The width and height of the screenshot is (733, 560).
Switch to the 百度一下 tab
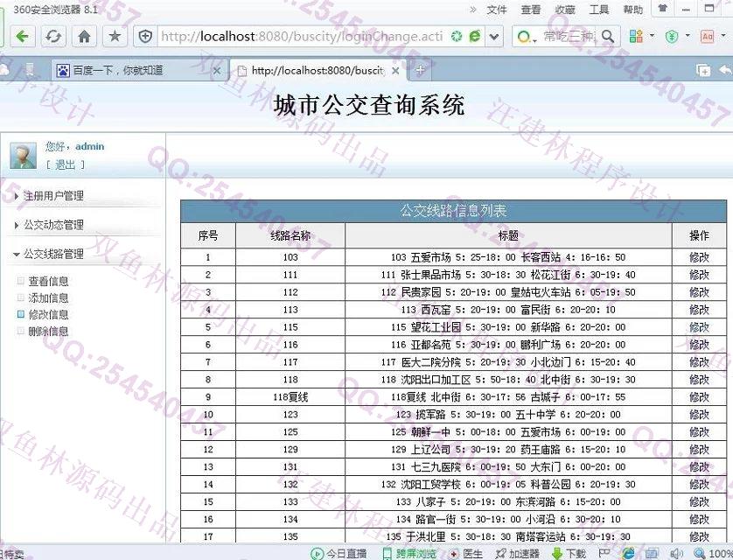pyautogui.click(x=137, y=70)
